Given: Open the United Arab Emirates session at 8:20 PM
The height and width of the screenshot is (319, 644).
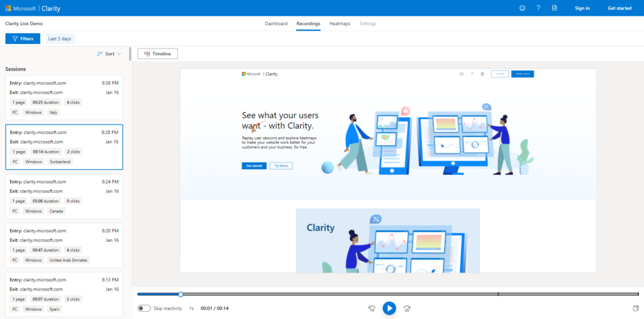Looking at the screenshot, I should 64,245.
